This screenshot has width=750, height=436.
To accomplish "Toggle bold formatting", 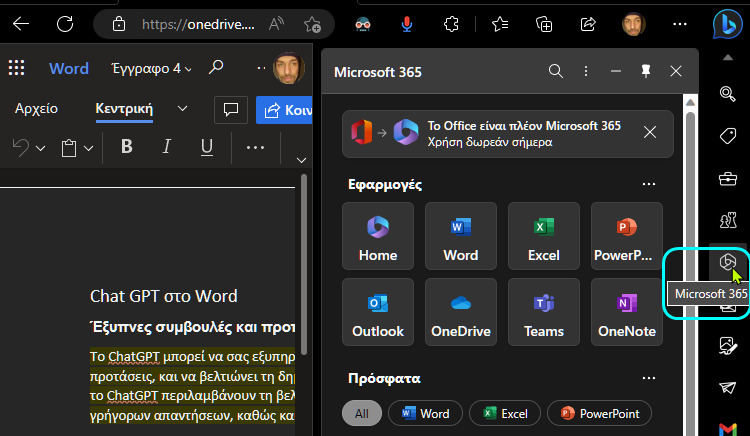I will point(127,147).
